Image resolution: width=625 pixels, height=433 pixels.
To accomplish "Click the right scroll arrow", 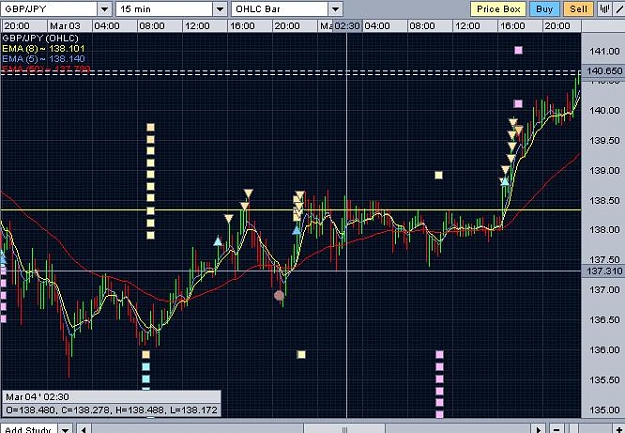I will (x=539, y=430).
